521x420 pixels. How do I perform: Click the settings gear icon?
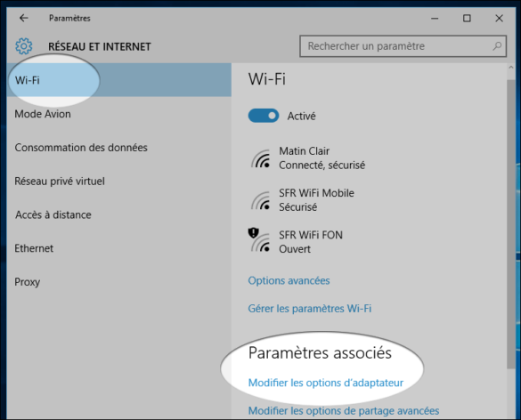(24, 46)
